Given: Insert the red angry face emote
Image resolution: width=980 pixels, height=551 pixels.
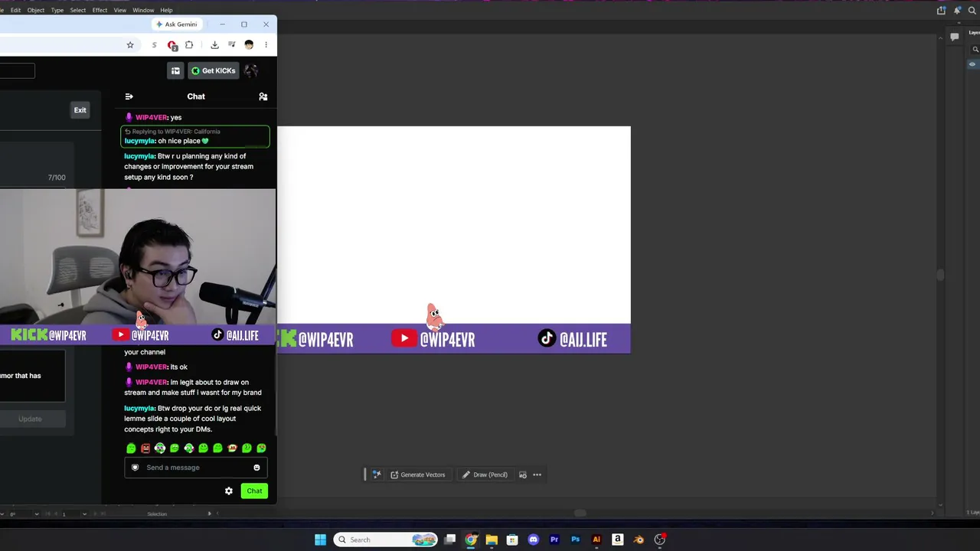Looking at the screenshot, I should point(145,448).
